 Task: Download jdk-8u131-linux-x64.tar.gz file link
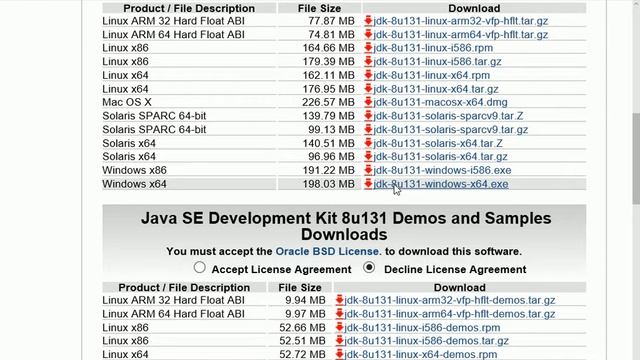pyautogui.click(x=436, y=89)
